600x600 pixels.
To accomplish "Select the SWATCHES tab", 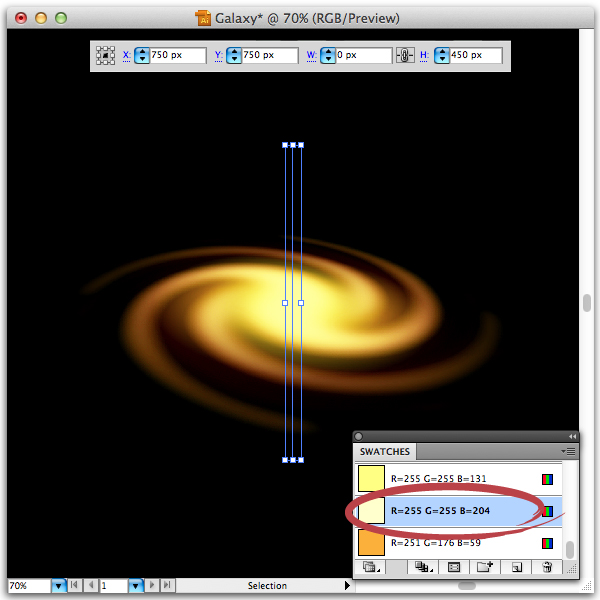I will 385,452.
